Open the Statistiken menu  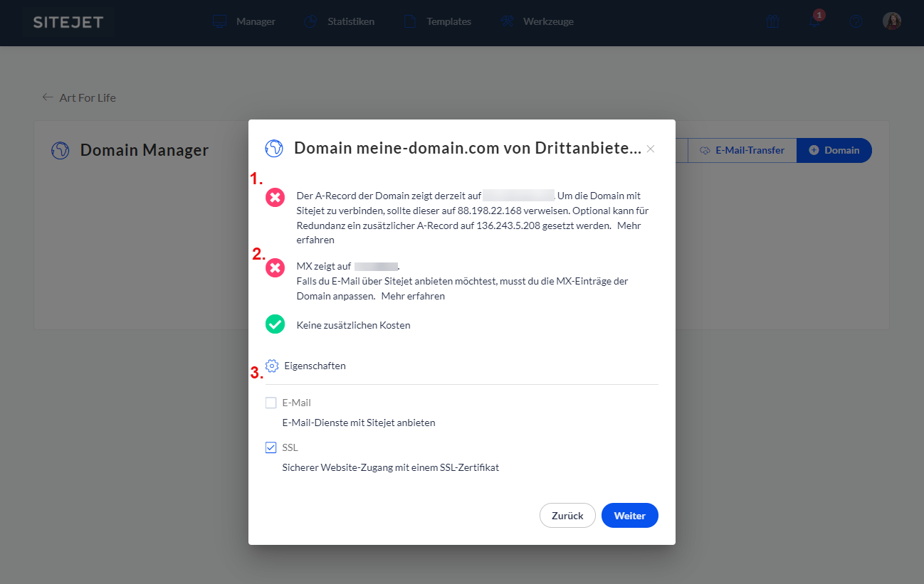point(339,21)
